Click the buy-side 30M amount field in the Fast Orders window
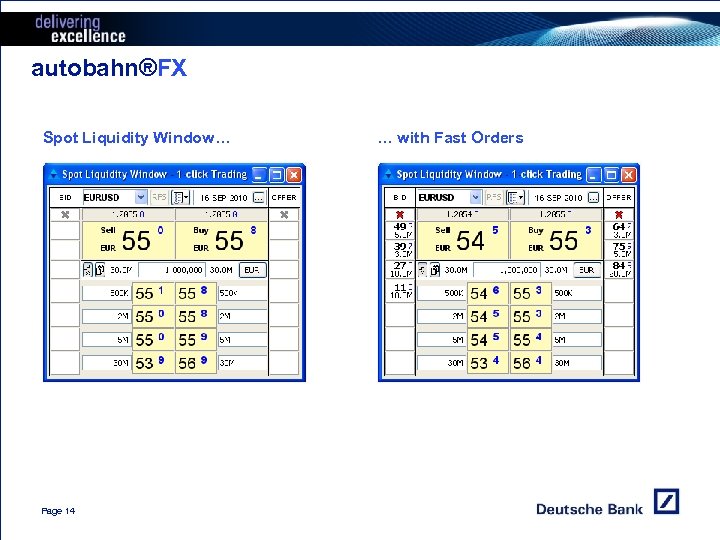 577,363
